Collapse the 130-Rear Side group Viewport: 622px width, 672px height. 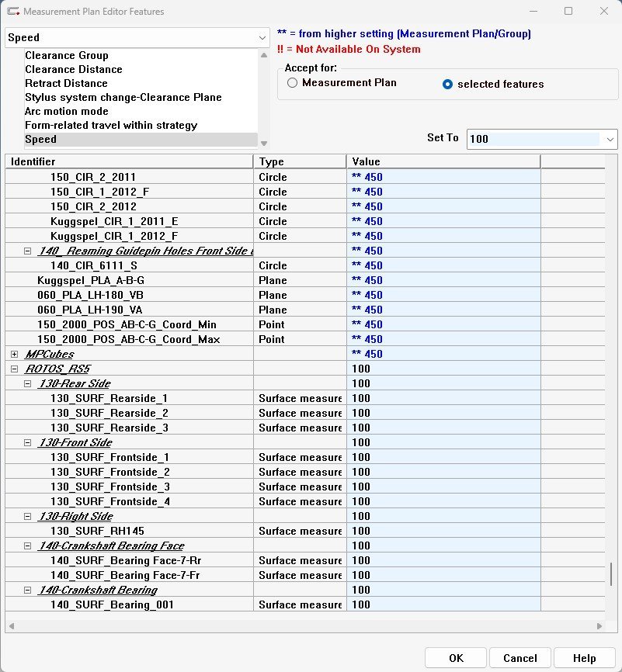tap(28, 383)
